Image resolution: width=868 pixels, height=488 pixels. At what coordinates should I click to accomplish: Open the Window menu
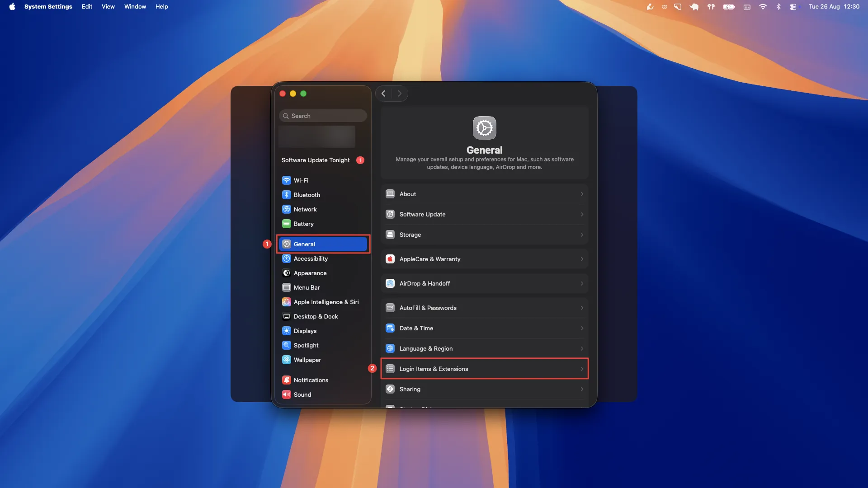point(135,6)
